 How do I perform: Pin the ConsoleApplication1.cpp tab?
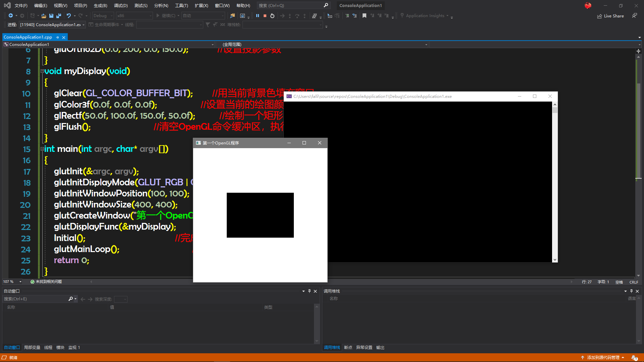click(58, 37)
